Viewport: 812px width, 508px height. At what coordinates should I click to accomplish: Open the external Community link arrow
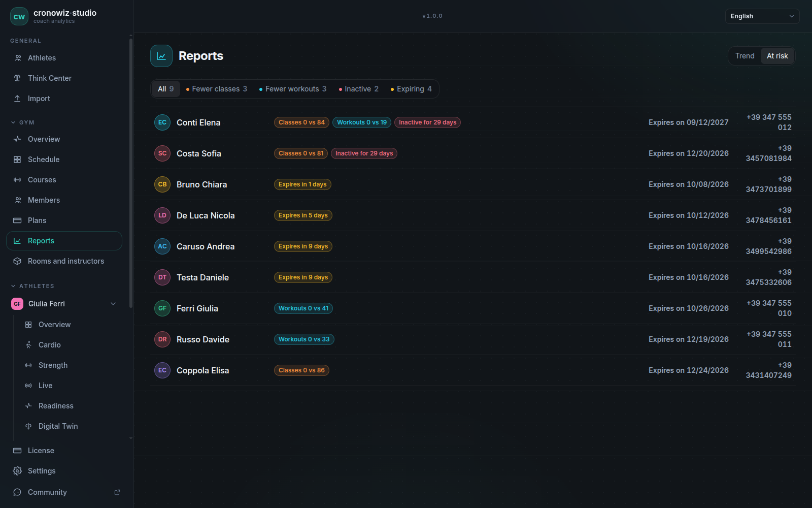click(117, 492)
